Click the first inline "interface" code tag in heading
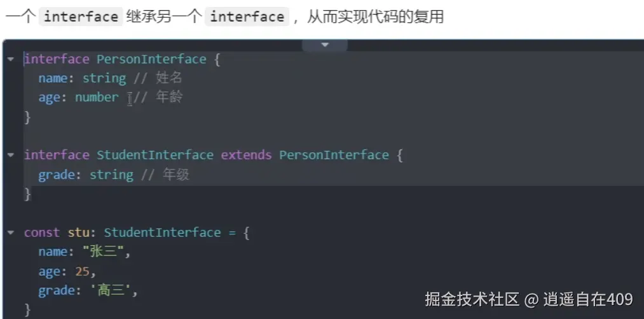644x319 pixels. point(81,17)
